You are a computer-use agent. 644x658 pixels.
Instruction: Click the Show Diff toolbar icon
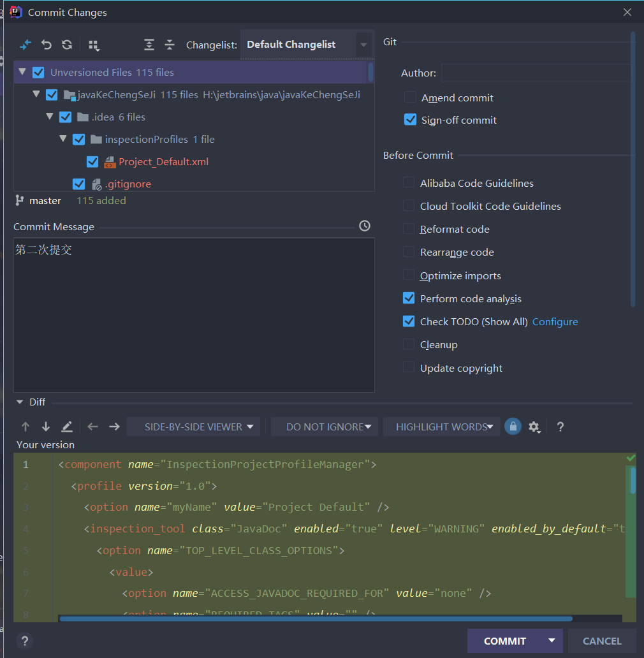[x=25, y=45]
